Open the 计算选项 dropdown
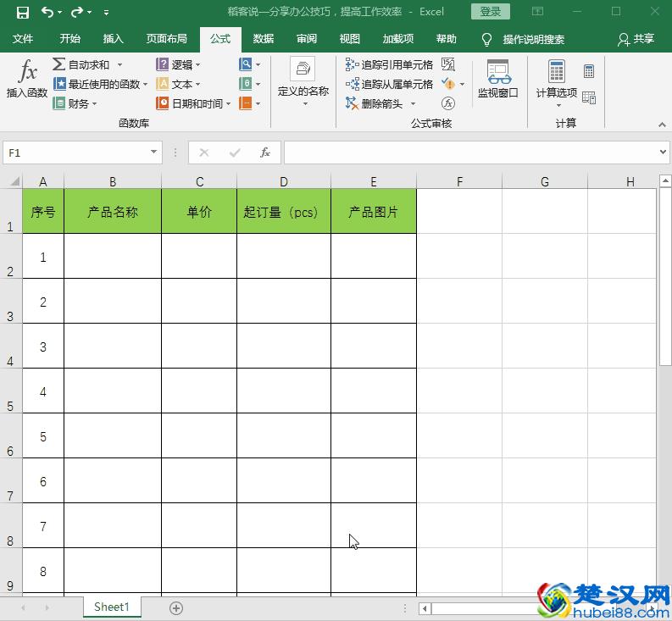The height and width of the screenshot is (621, 672). pos(556,83)
